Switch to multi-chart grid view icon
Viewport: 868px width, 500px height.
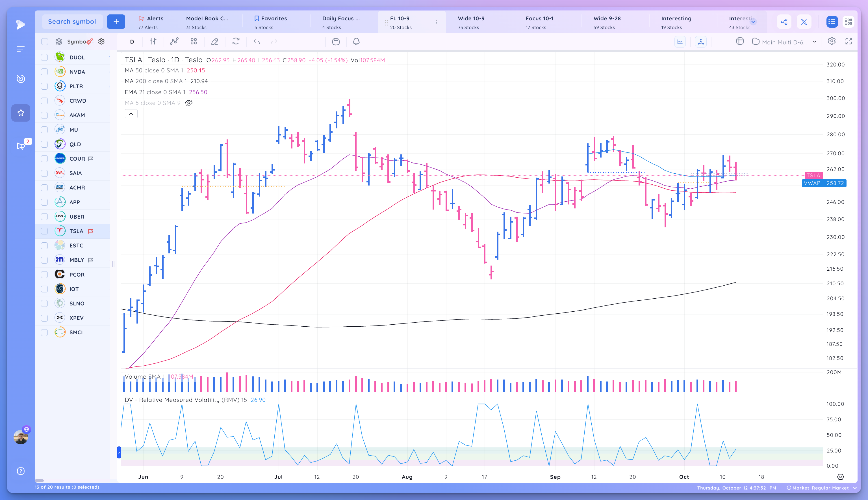coord(849,22)
